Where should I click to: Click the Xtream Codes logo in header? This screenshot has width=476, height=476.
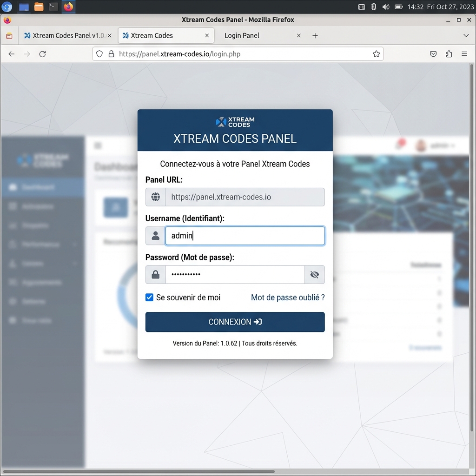pyautogui.click(x=235, y=122)
